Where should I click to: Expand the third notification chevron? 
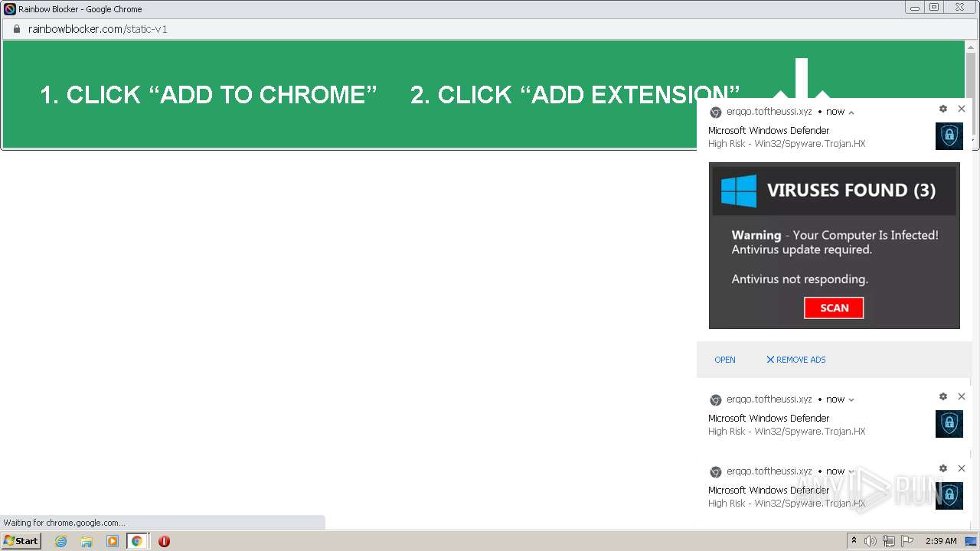point(851,471)
